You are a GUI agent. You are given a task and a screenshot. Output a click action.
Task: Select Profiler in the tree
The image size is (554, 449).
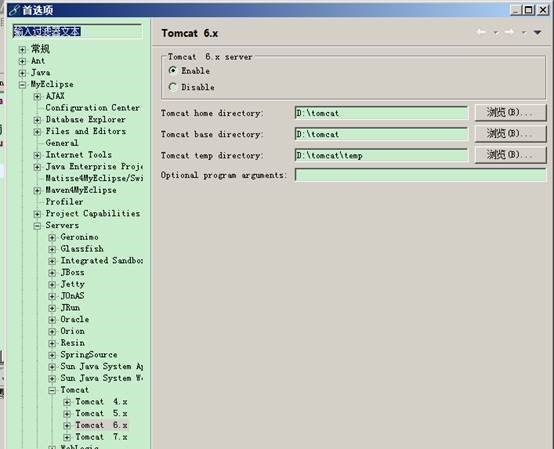(64, 202)
